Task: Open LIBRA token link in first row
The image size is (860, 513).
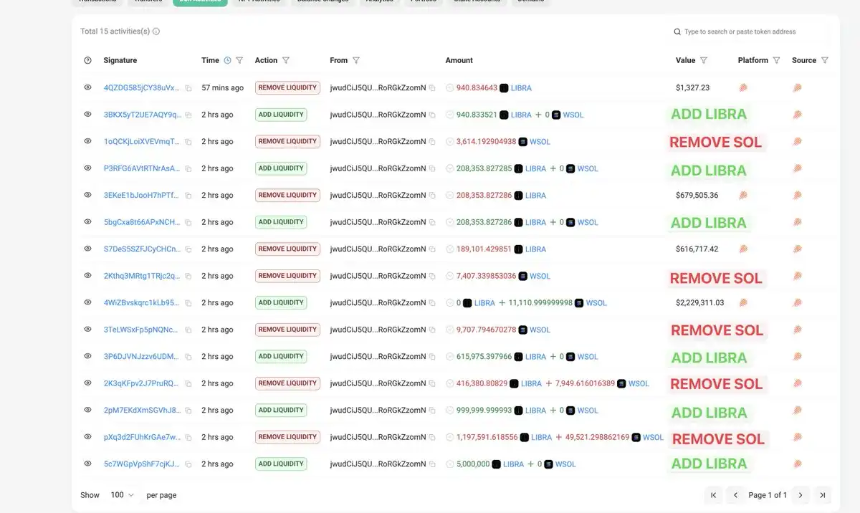Action: (x=521, y=88)
